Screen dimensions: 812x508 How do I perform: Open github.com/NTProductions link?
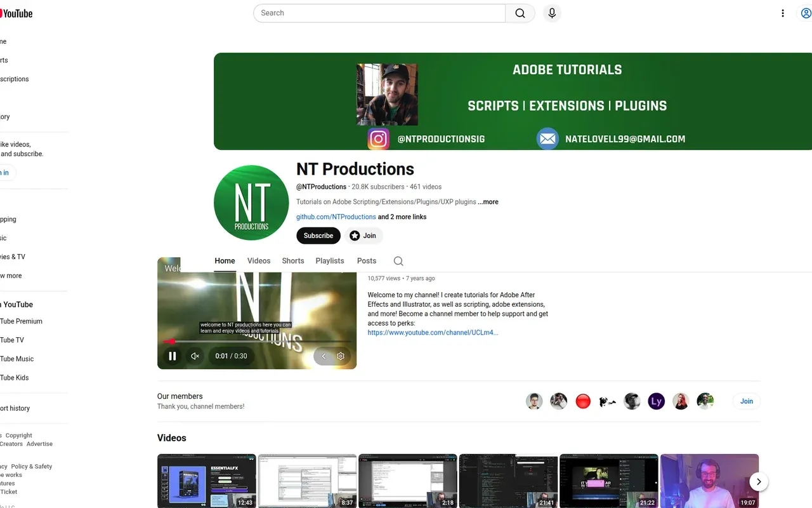pyautogui.click(x=336, y=217)
